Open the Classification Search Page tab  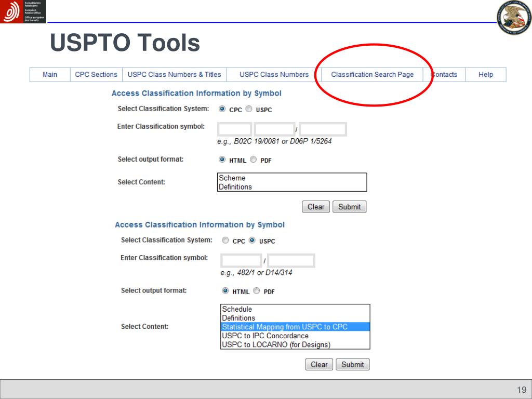click(x=372, y=75)
